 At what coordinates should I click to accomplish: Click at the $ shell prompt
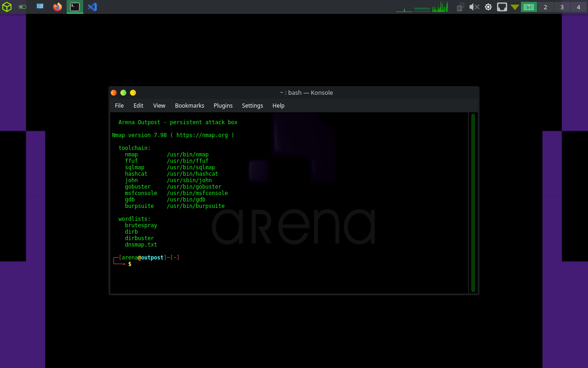point(130,264)
